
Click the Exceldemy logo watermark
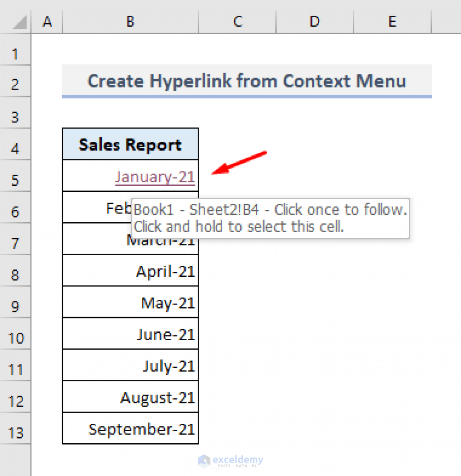231,461
